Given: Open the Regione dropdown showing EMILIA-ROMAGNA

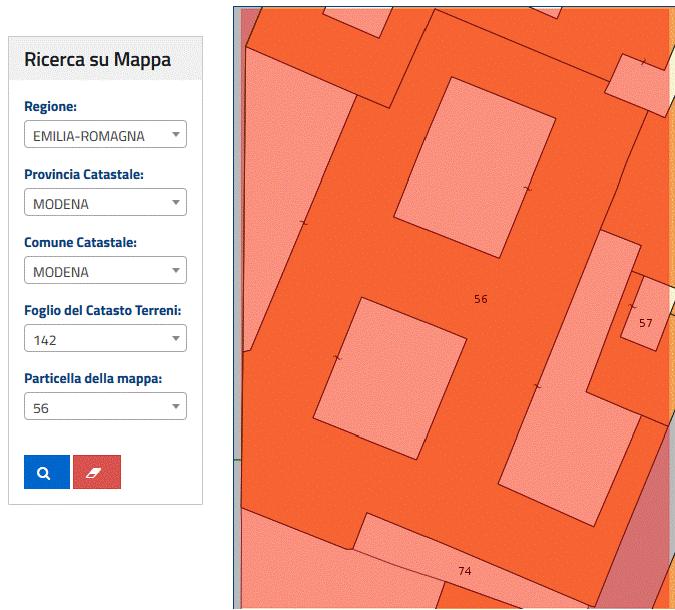Looking at the screenshot, I should point(105,134).
